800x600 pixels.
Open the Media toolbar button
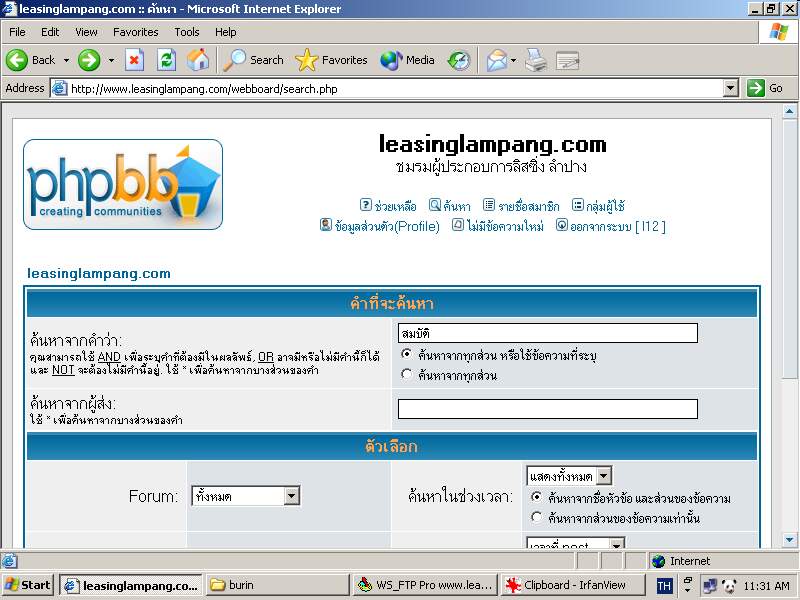(x=408, y=60)
